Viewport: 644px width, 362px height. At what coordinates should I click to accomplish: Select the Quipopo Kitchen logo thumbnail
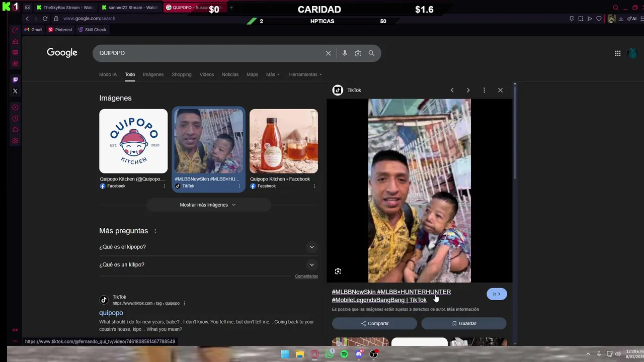click(x=133, y=141)
